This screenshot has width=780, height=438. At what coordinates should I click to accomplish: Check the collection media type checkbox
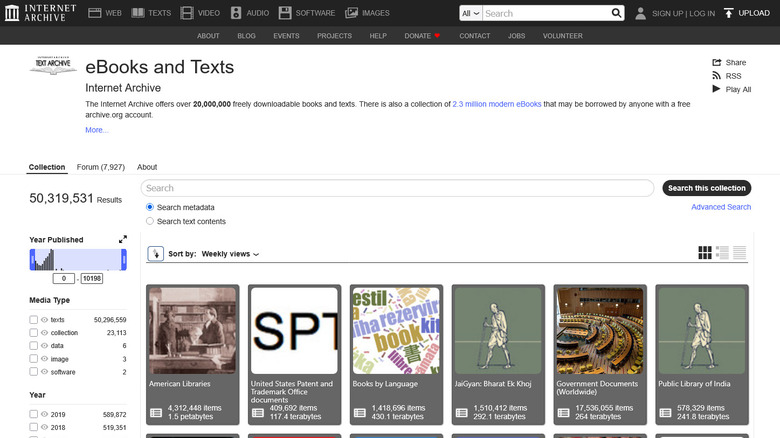(33, 332)
